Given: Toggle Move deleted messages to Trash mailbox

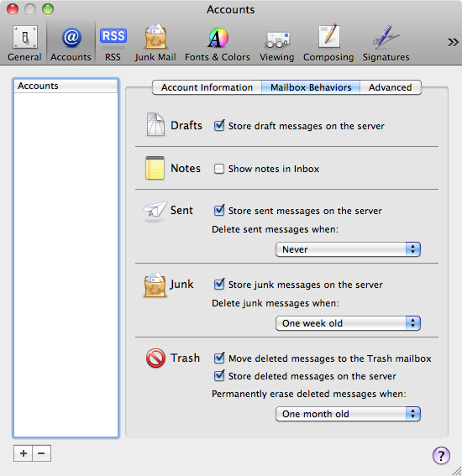Looking at the screenshot, I should coord(219,358).
